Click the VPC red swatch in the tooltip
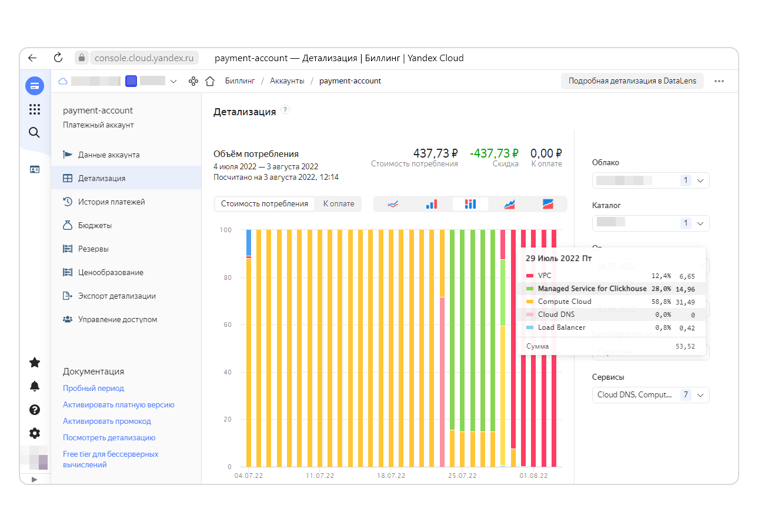Screen dimensions: 758x532 point(530,276)
